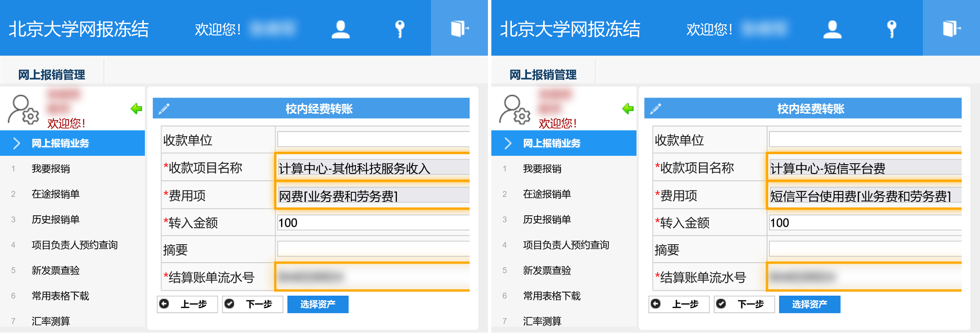Click the 摘要 input field in left form
980x333 pixels.
[373, 249]
